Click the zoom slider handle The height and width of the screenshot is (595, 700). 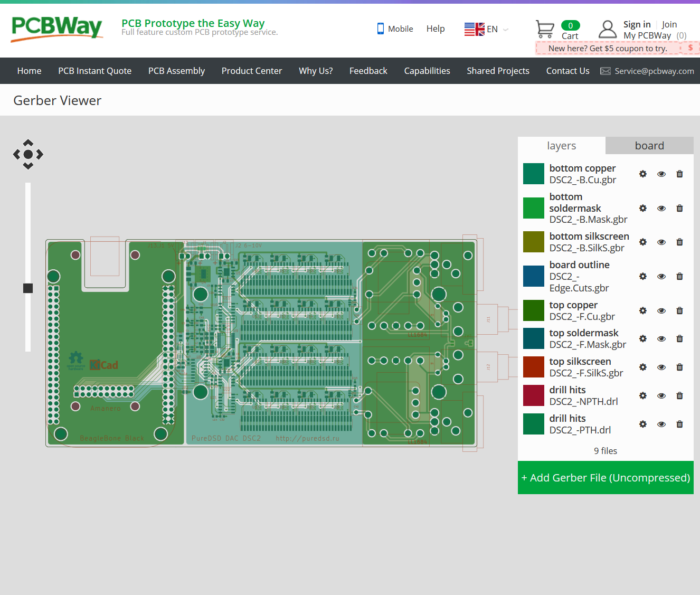point(28,288)
